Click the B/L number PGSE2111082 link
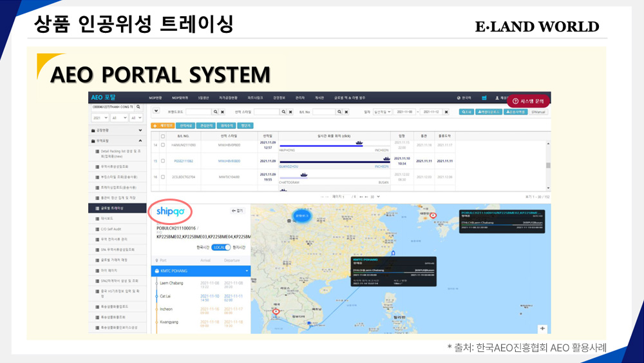644x363 pixels. 183,161
